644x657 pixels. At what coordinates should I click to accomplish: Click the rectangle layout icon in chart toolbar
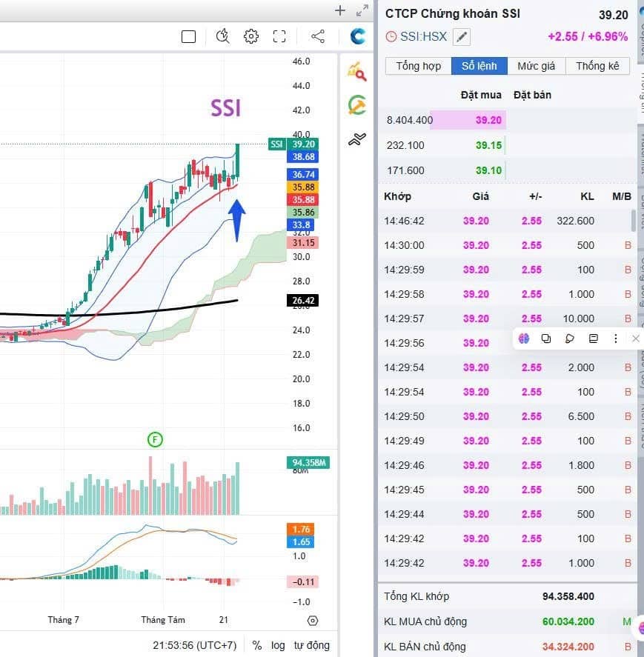tap(188, 37)
